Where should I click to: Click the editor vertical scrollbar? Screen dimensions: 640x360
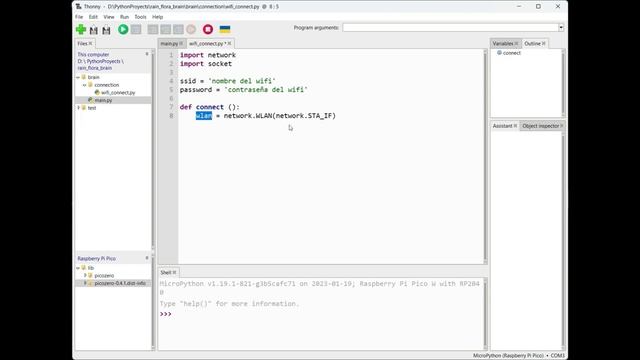tap(485, 156)
